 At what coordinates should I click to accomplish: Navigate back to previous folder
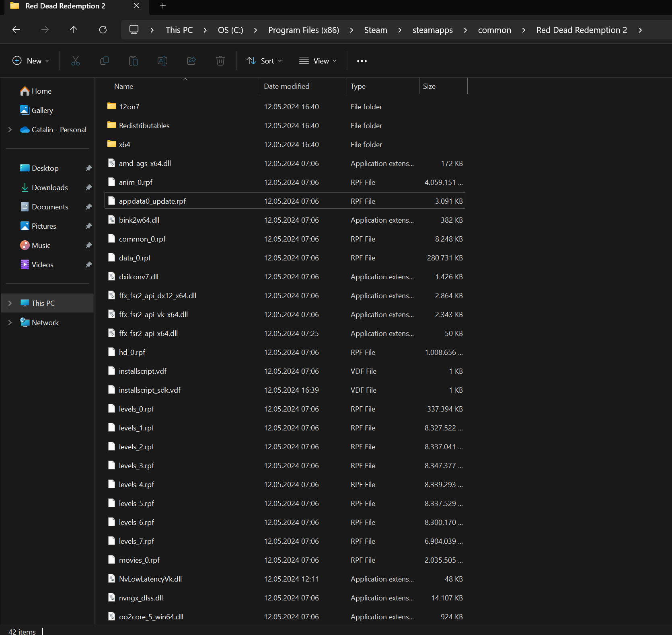[x=16, y=30]
